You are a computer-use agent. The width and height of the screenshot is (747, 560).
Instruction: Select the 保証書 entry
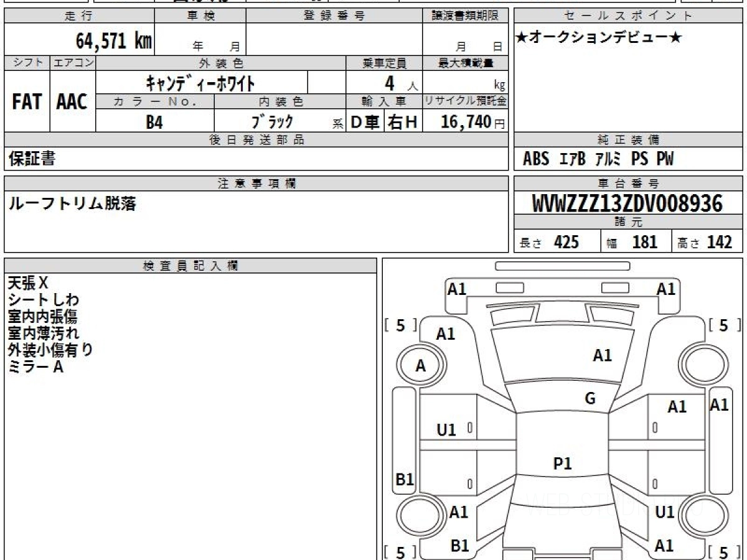tap(32, 159)
